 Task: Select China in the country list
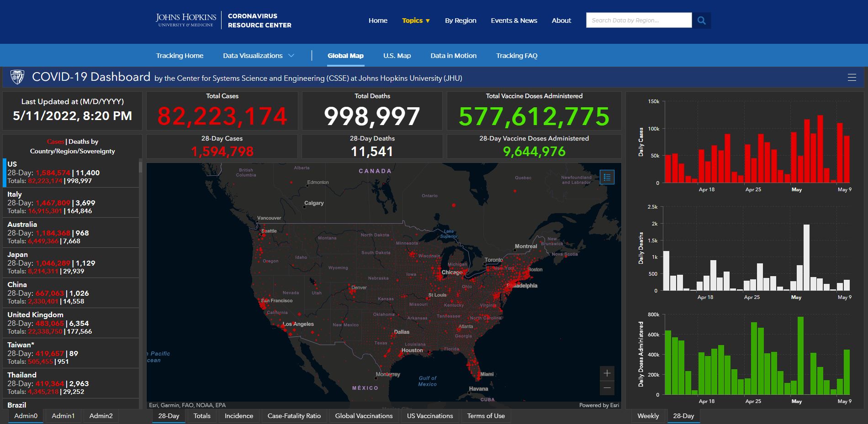pyautogui.click(x=71, y=293)
